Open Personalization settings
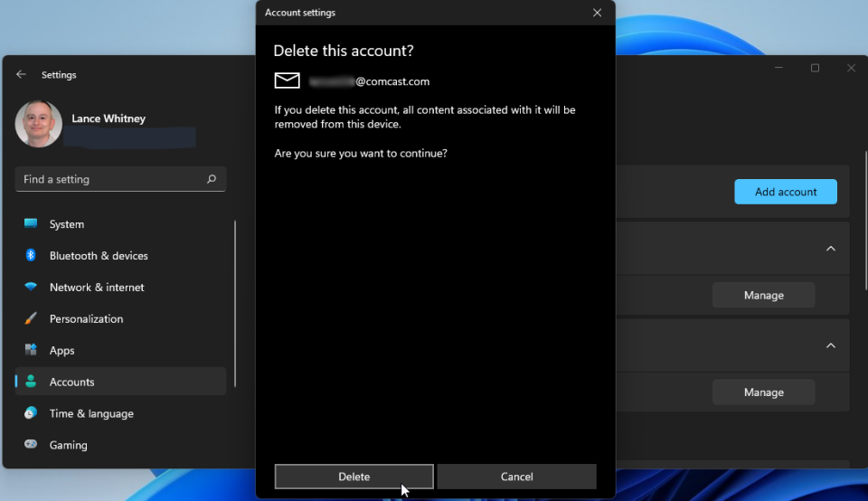The image size is (868, 501). [120, 318]
